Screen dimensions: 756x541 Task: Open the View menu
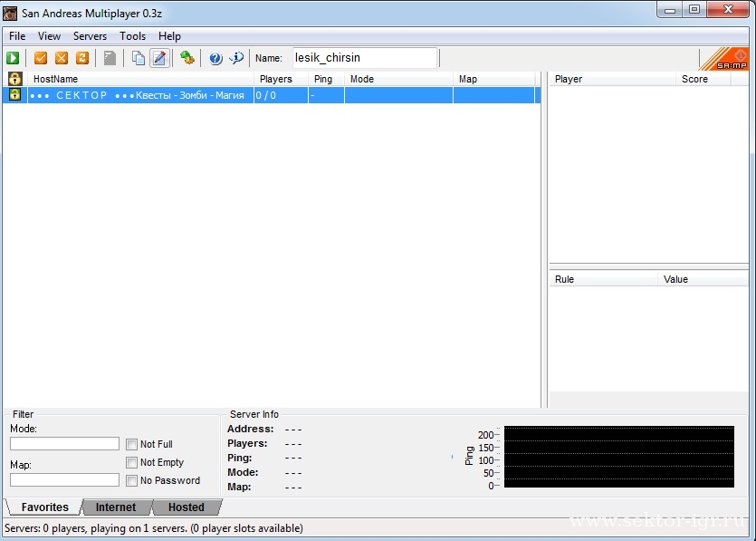[49, 36]
